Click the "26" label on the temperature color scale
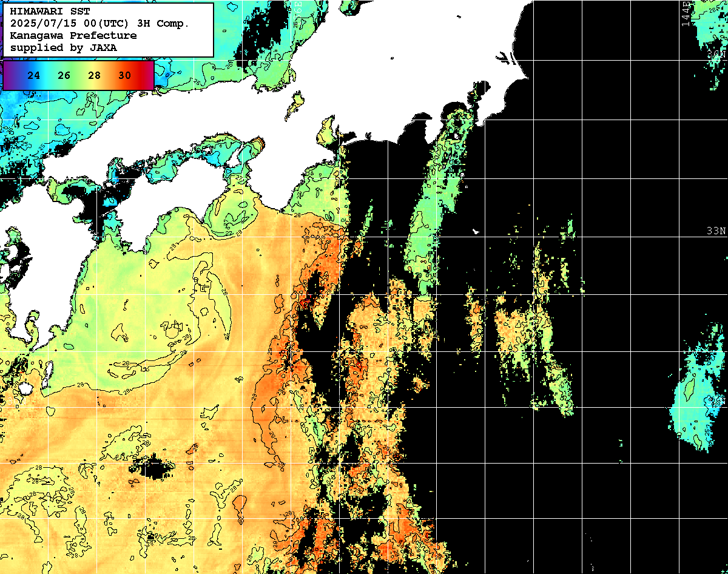The height and width of the screenshot is (574, 728). (x=64, y=76)
